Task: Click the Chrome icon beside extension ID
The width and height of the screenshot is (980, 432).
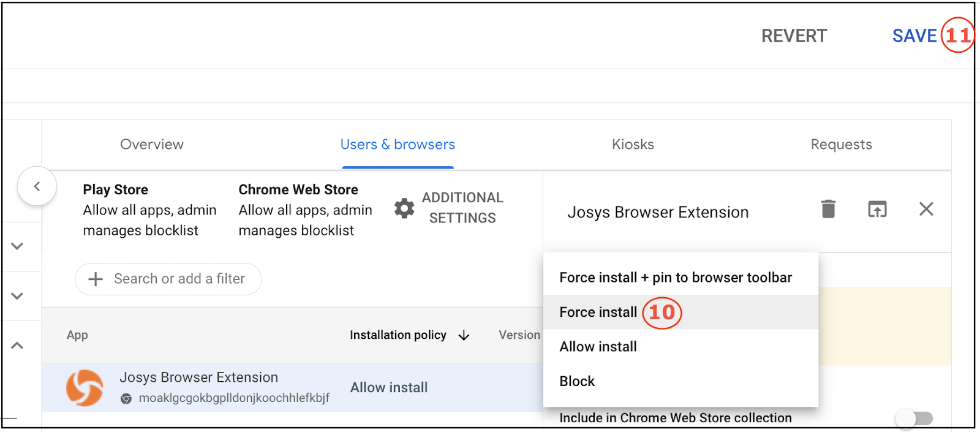Action: (x=126, y=398)
